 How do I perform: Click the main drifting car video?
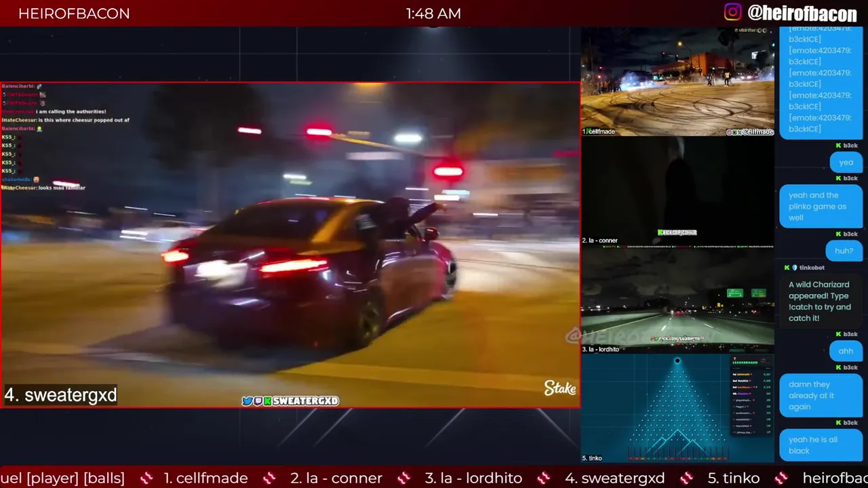pos(290,245)
